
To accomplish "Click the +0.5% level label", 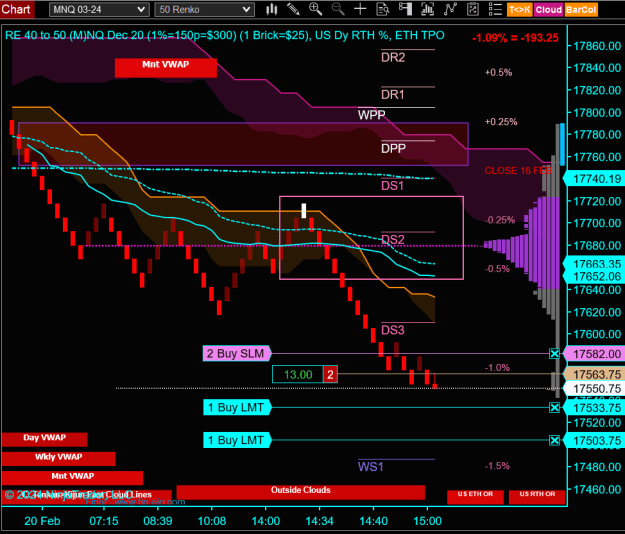I will (498, 73).
